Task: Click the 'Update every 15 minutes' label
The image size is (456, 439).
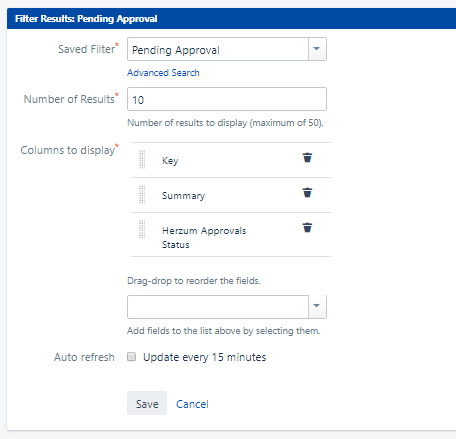Action: click(x=204, y=357)
